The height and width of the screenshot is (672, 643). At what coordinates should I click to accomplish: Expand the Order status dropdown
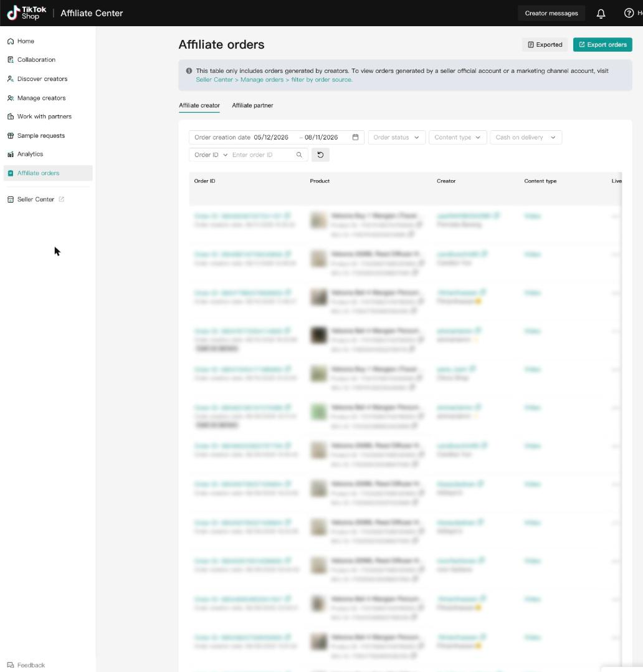[x=397, y=137]
